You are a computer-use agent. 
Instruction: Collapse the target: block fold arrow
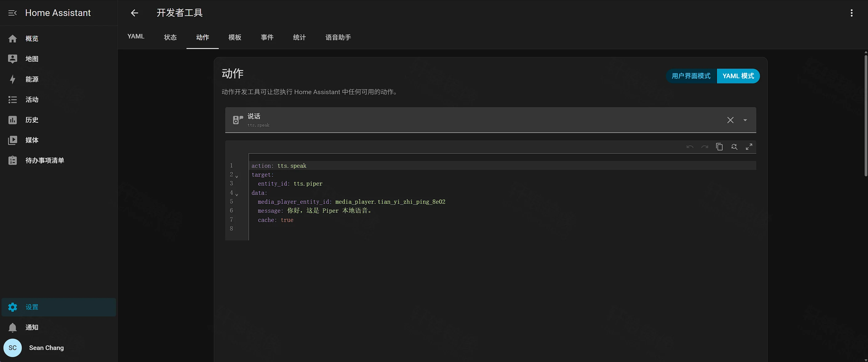[237, 176]
